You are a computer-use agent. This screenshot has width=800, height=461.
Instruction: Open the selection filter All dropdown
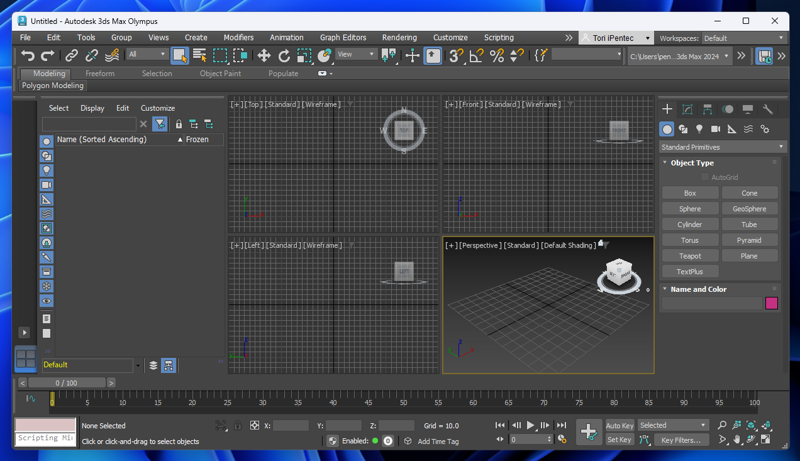coord(147,54)
